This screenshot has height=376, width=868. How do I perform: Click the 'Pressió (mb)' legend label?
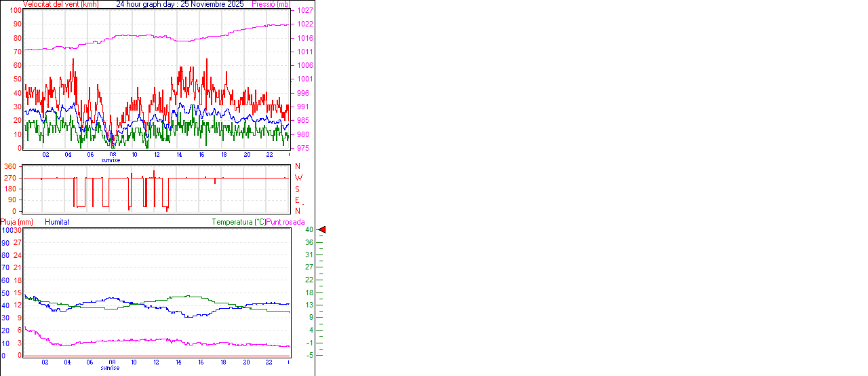point(270,4)
